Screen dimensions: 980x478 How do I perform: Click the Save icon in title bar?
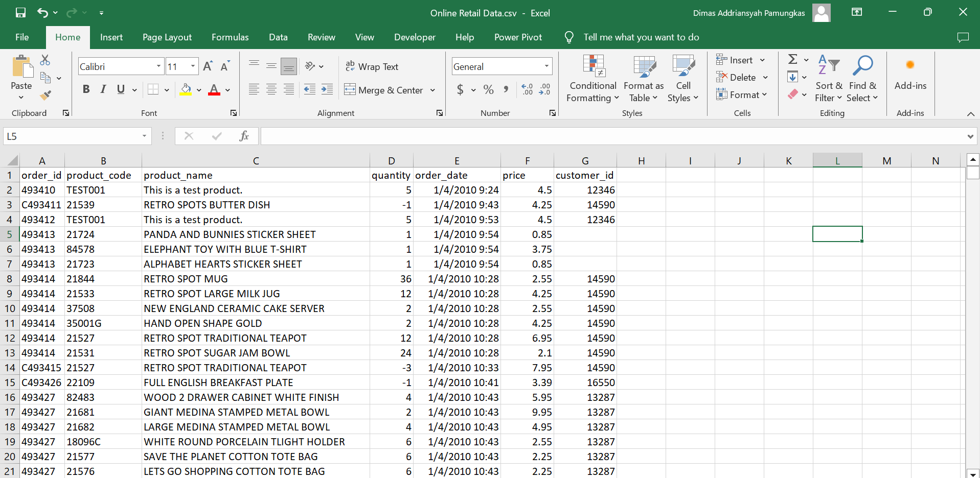pos(20,13)
